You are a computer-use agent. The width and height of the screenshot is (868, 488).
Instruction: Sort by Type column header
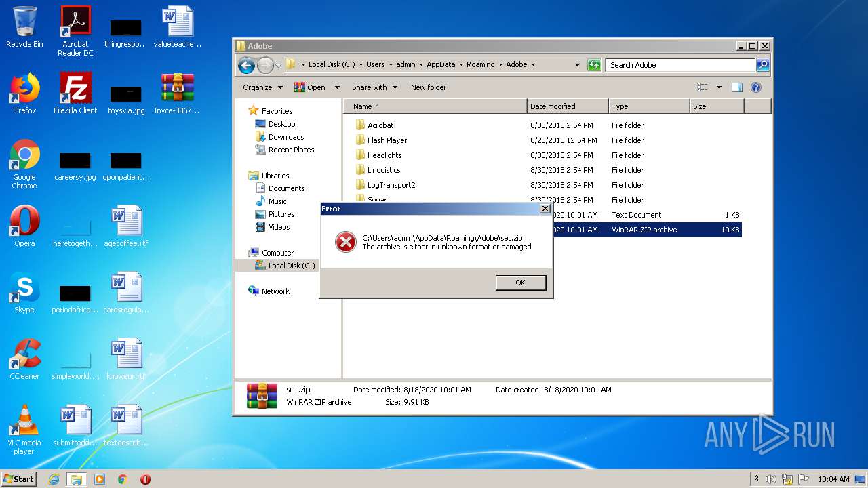coord(649,106)
